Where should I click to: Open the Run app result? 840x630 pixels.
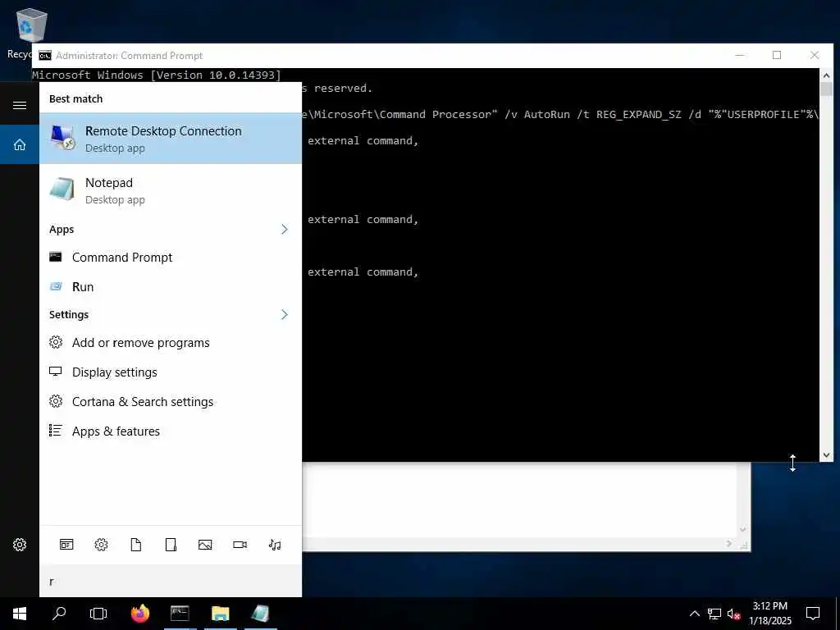click(x=171, y=286)
